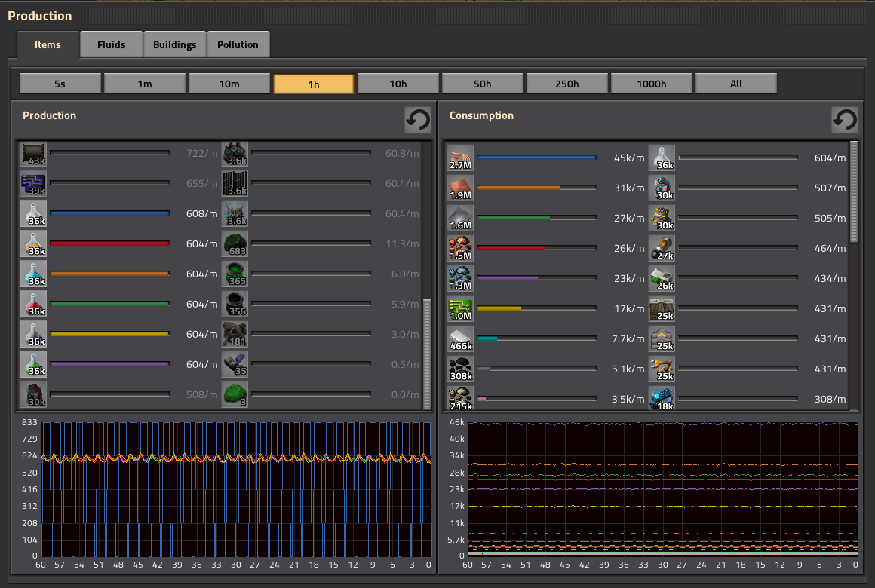Select the Pollution tab
This screenshot has height=588, width=875.
click(238, 44)
